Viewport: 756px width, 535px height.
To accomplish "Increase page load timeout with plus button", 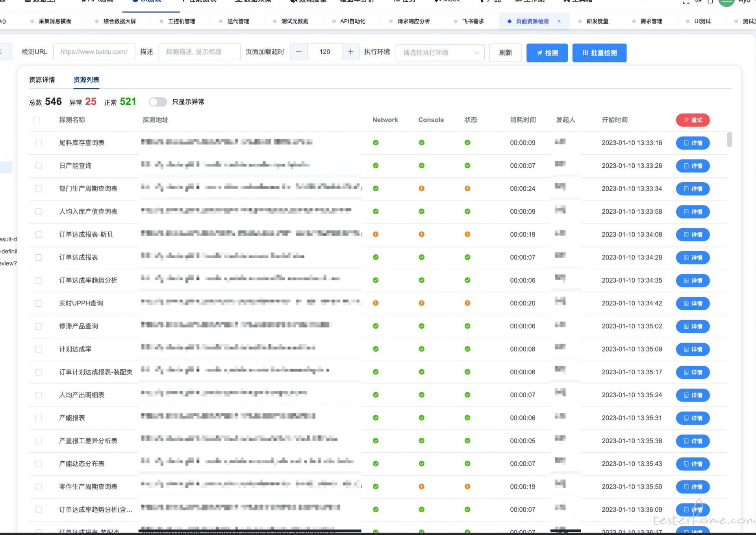I will [350, 52].
